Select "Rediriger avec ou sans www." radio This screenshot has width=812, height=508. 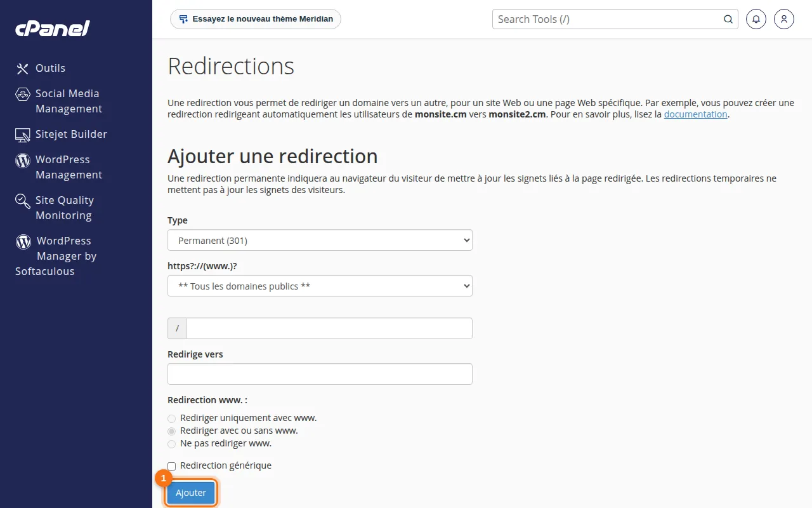click(171, 431)
